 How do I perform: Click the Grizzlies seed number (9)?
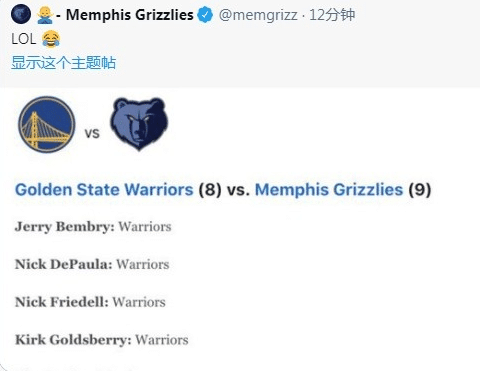(x=420, y=190)
